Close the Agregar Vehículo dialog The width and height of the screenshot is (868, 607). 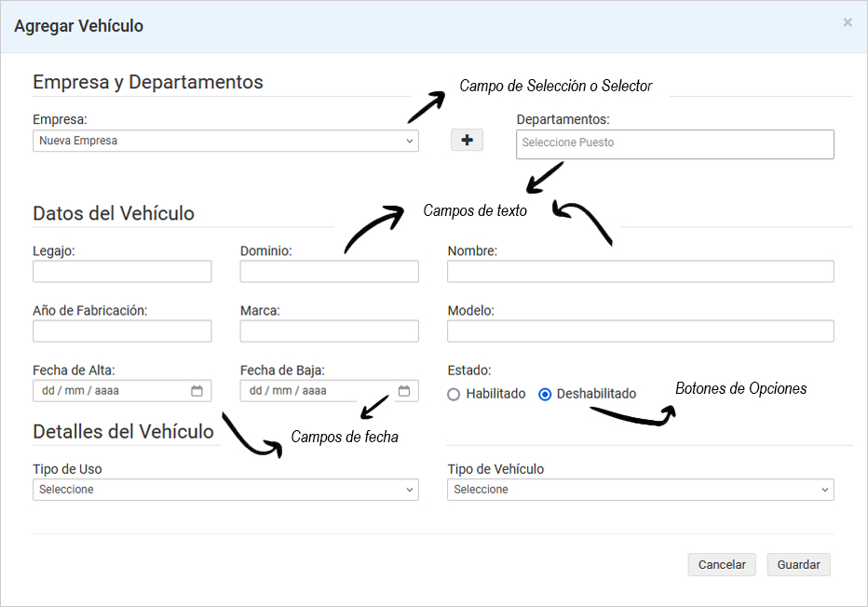847,23
